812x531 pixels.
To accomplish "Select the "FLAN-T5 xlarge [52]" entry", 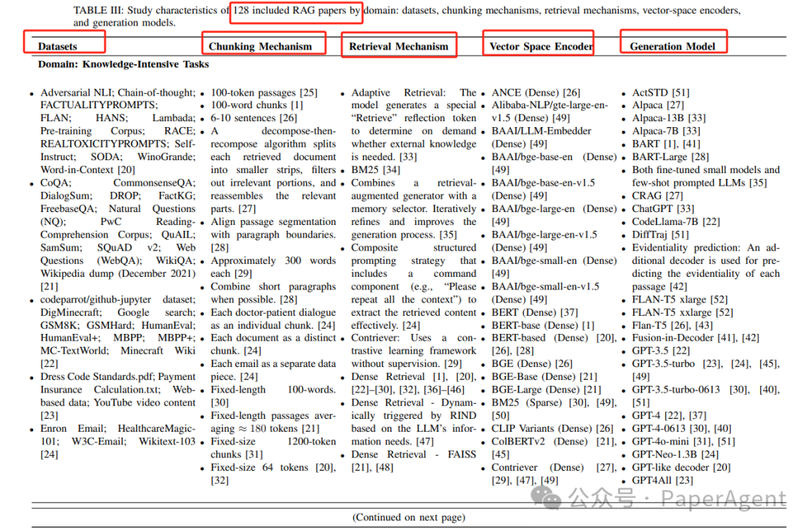I will 680,299.
